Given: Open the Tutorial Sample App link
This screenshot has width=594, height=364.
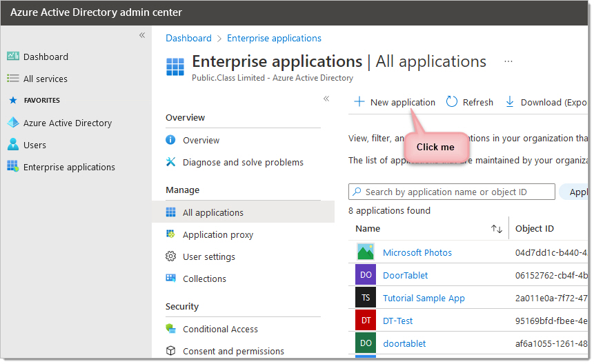Looking at the screenshot, I should 424,298.
